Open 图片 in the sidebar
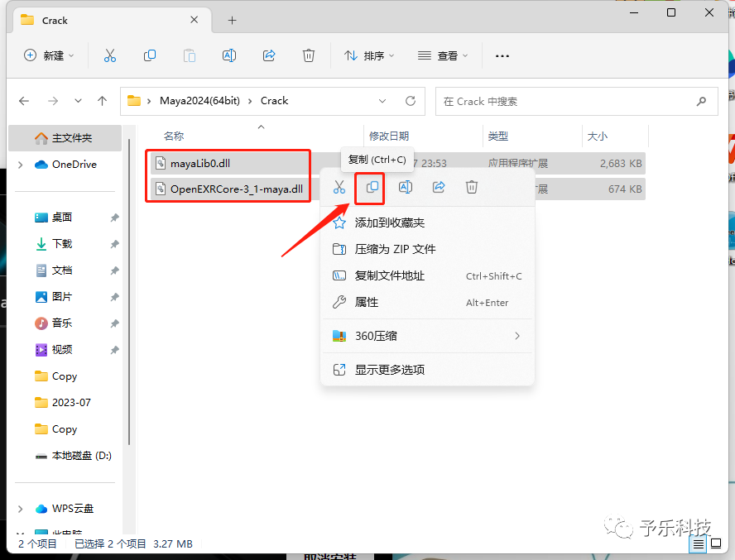 pos(53,297)
